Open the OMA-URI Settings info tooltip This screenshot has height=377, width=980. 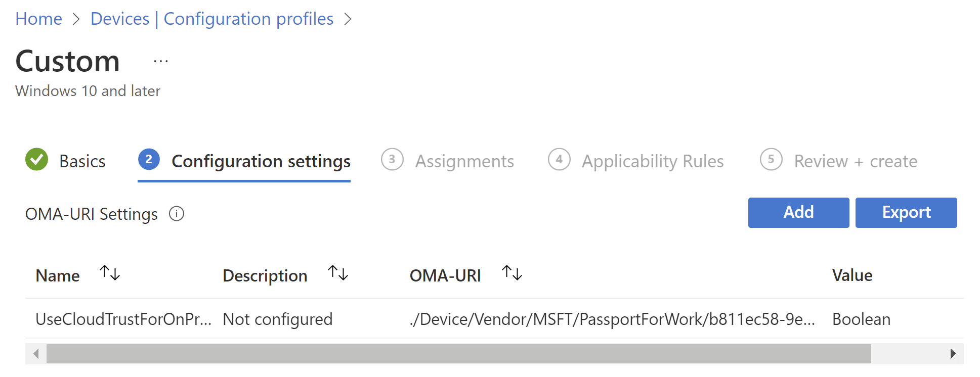176,214
